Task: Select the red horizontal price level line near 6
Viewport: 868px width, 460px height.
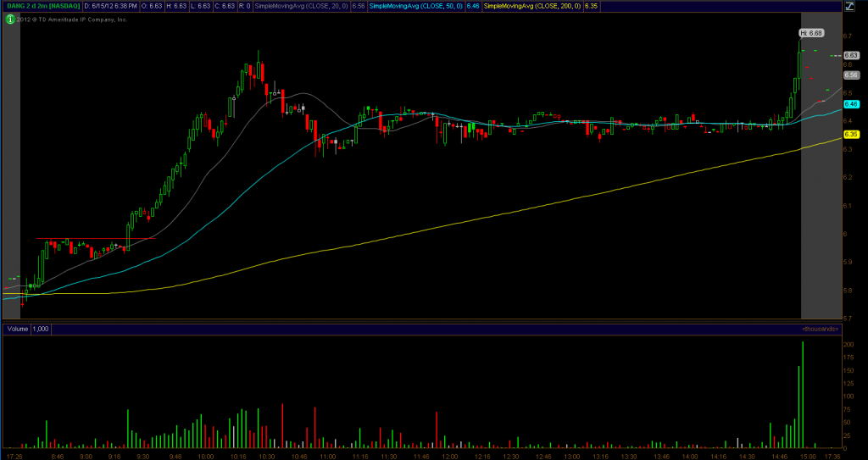Action: coord(96,239)
